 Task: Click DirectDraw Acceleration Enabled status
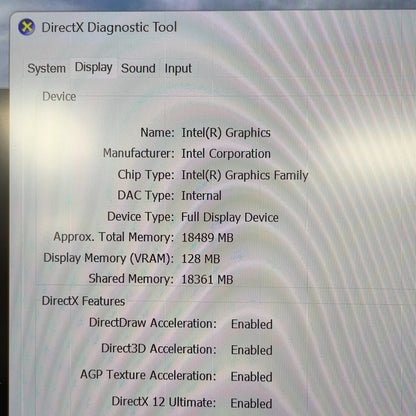point(252,324)
